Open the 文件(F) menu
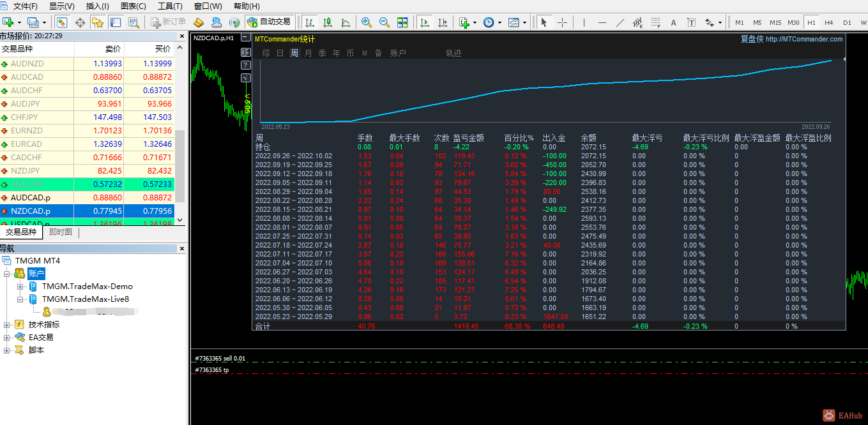The height and width of the screenshot is (425, 868). click(x=26, y=6)
